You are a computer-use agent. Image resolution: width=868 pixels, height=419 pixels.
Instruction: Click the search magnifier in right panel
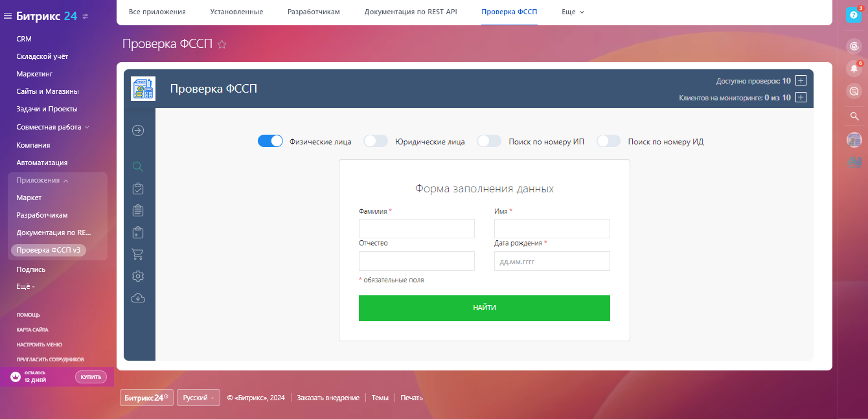tap(854, 117)
